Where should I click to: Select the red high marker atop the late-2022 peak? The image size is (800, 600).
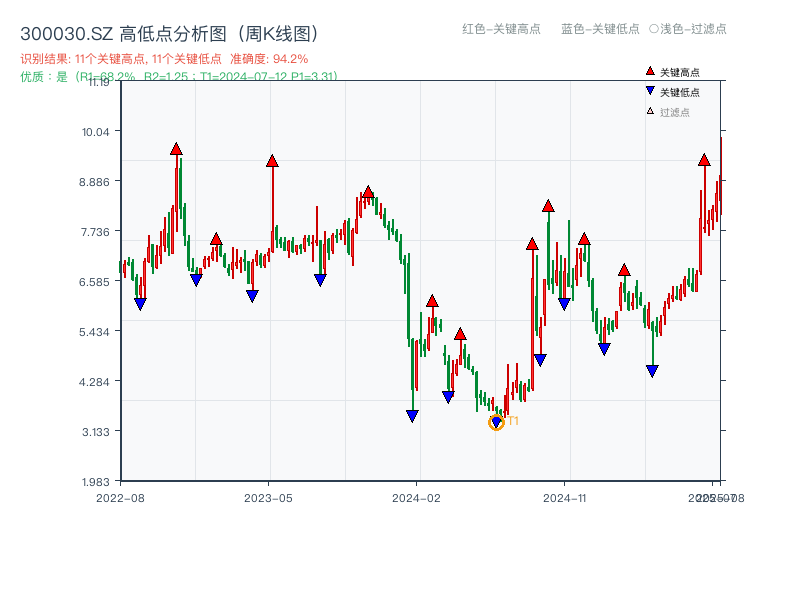pyautogui.click(x=176, y=149)
